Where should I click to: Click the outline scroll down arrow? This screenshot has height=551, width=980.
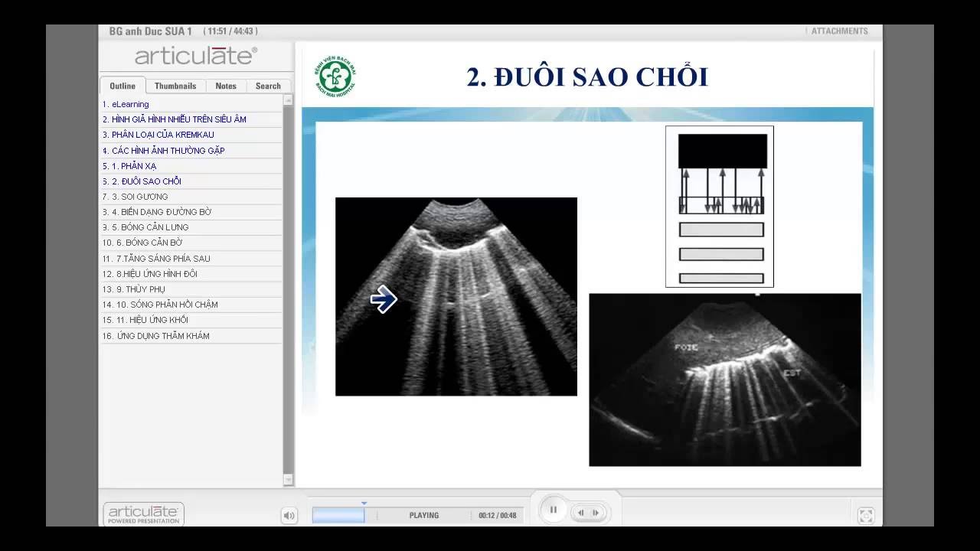coord(288,480)
